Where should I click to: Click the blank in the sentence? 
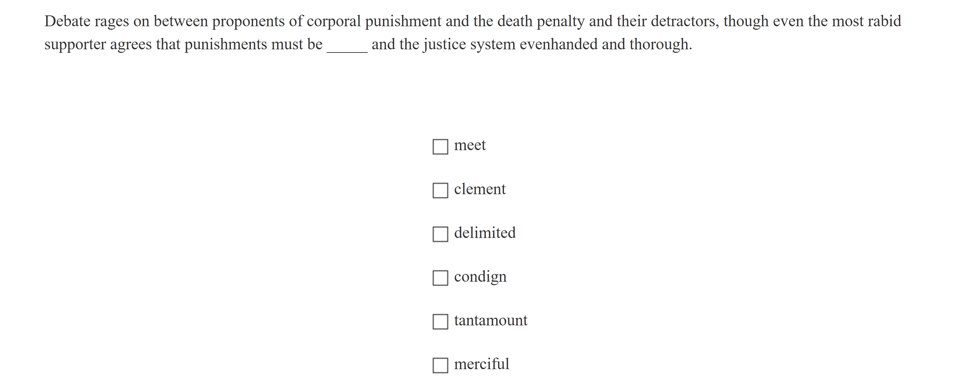pyautogui.click(x=347, y=45)
